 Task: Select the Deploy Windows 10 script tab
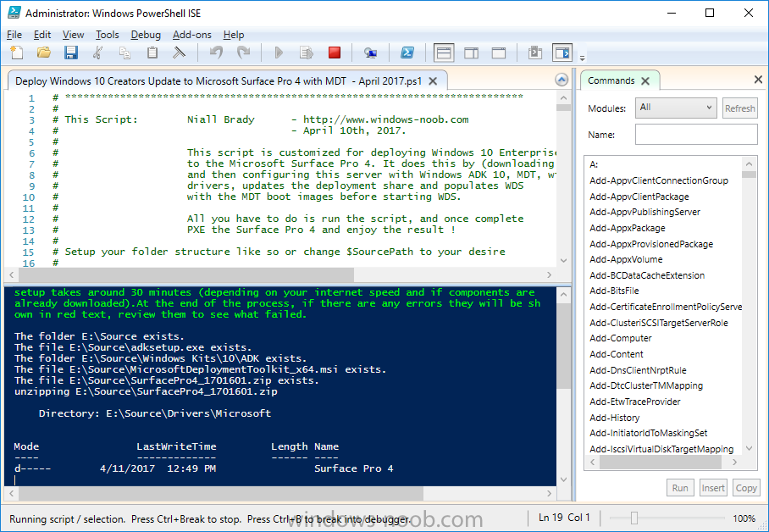click(219, 81)
